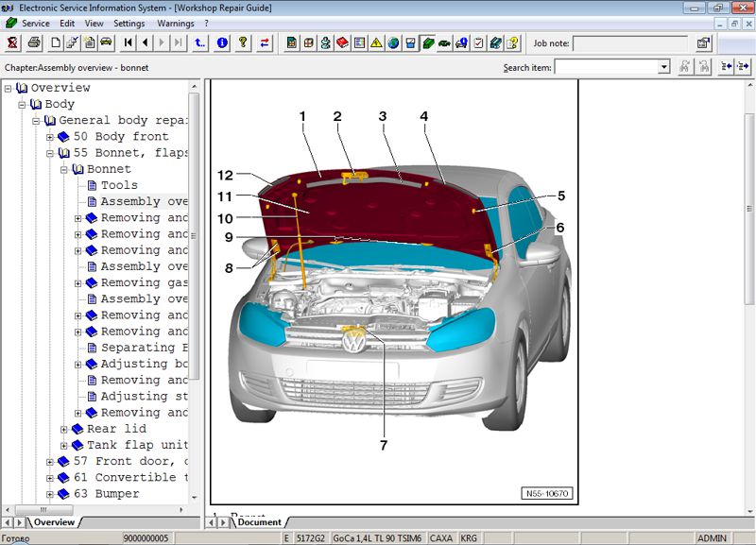Click the active green book icon

(428, 43)
